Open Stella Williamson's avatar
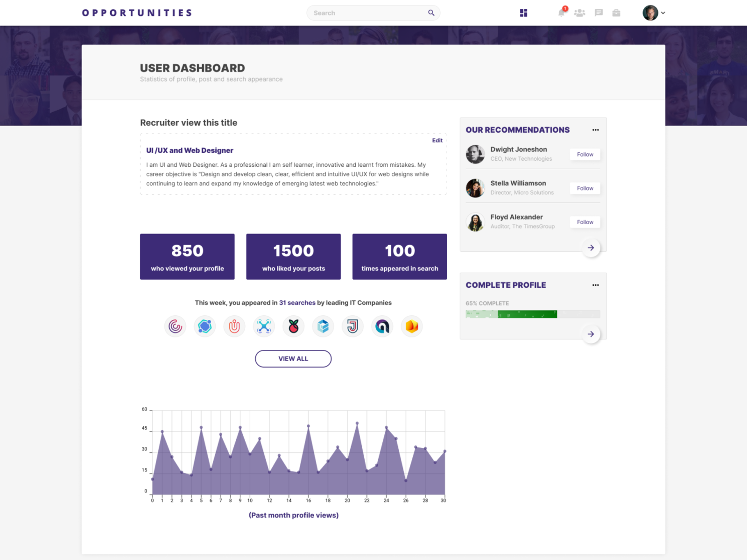The width and height of the screenshot is (747, 560). 475,188
